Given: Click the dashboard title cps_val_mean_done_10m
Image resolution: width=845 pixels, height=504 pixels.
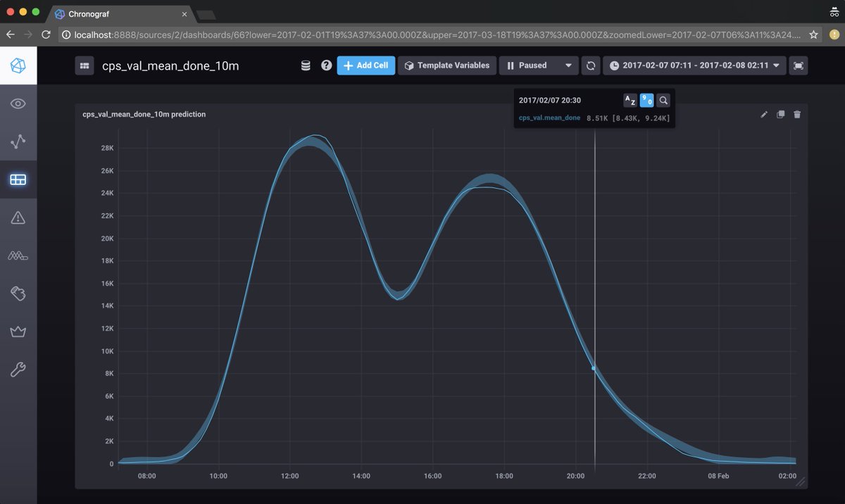Looking at the screenshot, I should pyautogui.click(x=171, y=65).
